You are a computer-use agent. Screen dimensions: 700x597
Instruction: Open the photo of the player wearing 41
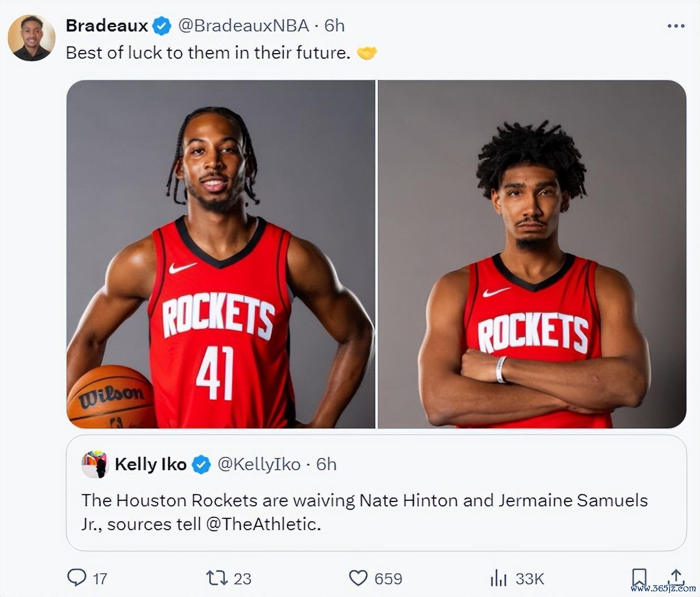click(x=221, y=254)
